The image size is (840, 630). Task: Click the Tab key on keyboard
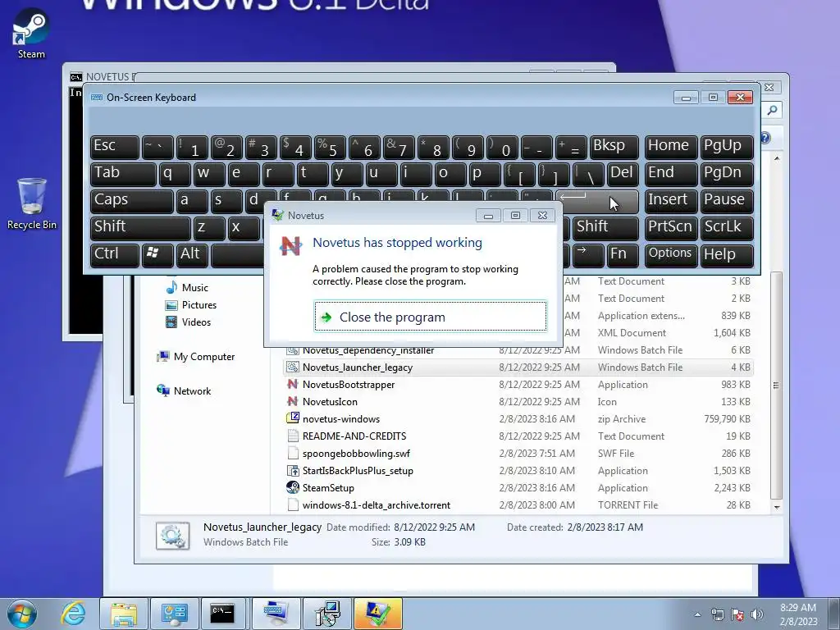pos(123,174)
